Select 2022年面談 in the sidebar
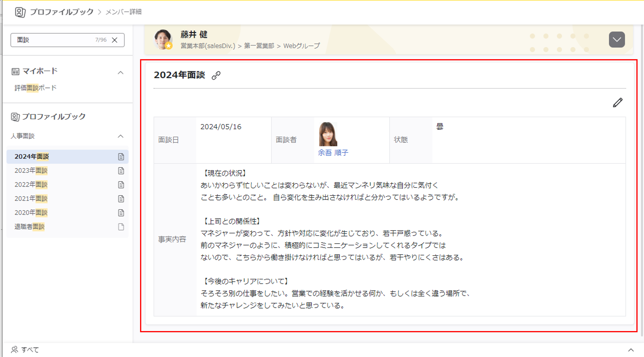This screenshot has height=357, width=644. (31, 185)
